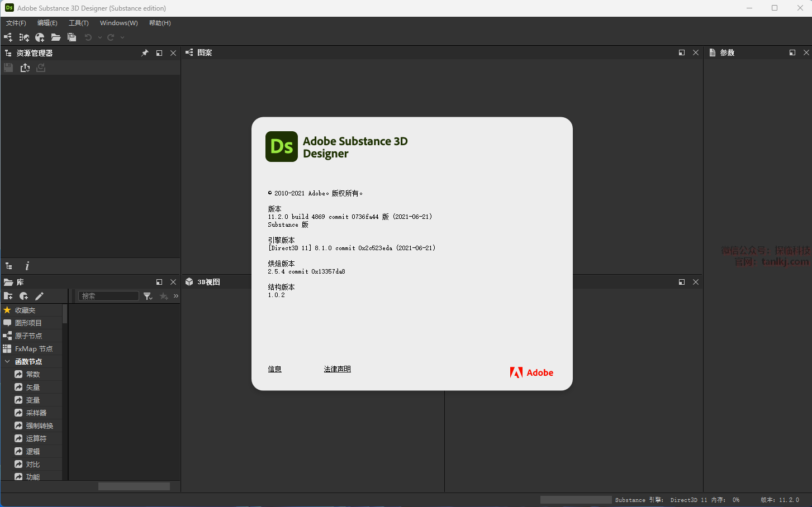Click the new Substance graph toolbar icon
812x507 pixels.
point(8,37)
